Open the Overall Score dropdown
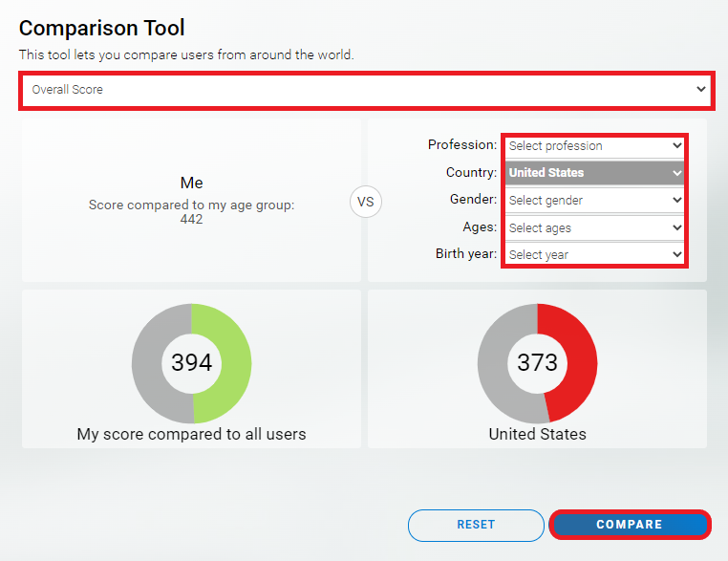Screen dimensions: 728x561 pos(365,90)
